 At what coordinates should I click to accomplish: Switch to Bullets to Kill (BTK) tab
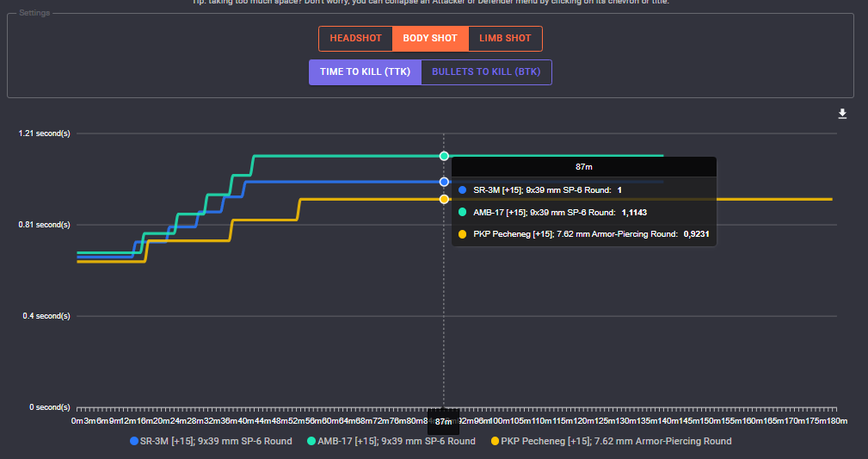486,72
